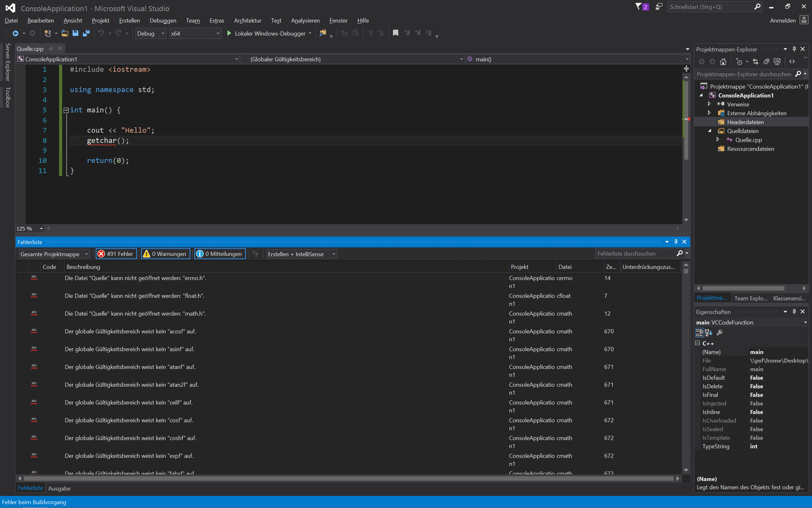Click the view code angle-brackets icon
The image size is (812, 508).
(x=792, y=62)
